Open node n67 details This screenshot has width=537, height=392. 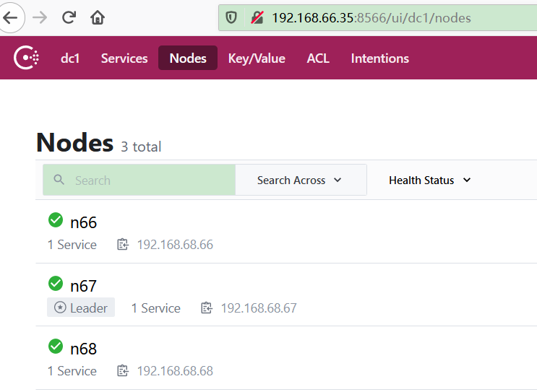pos(84,286)
